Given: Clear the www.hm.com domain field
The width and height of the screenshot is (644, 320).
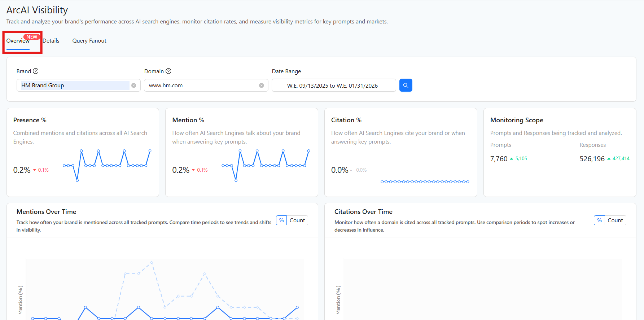Looking at the screenshot, I should (x=261, y=86).
